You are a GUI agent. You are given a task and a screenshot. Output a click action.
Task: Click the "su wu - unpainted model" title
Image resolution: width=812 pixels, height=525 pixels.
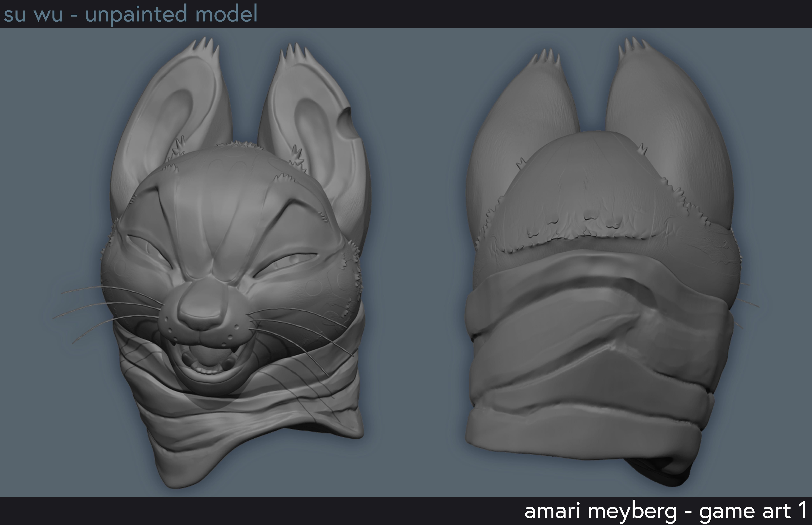tap(130, 14)
